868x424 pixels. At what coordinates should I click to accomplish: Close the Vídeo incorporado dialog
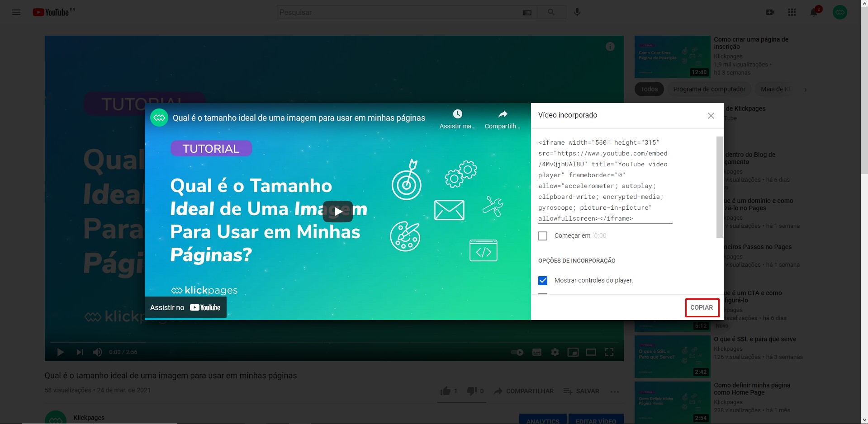pyautogui.click(x=711, y=116)
